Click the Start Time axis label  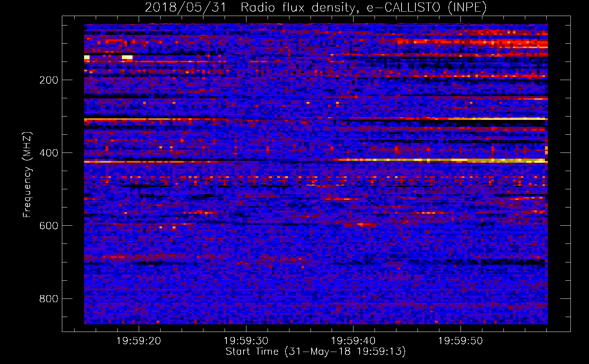(316, 352)
